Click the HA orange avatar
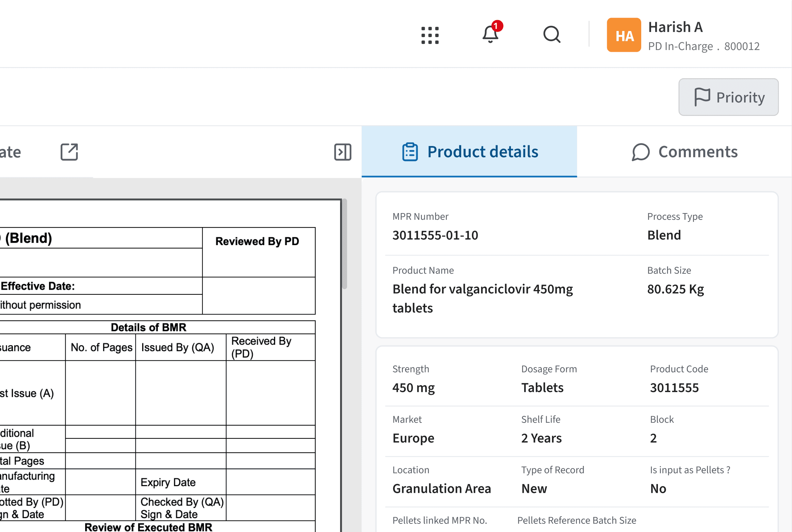The width and height of the screenshot is (792, 532). (624, 35)
